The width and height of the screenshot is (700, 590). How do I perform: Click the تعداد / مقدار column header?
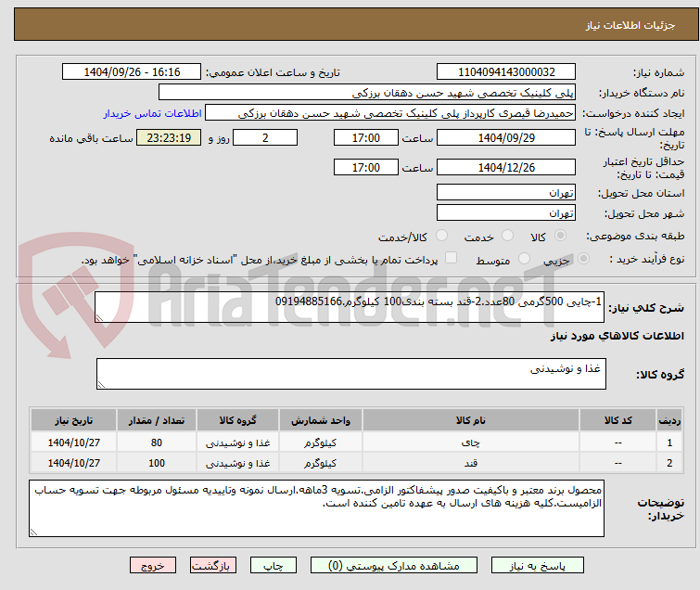pos(157,420)
